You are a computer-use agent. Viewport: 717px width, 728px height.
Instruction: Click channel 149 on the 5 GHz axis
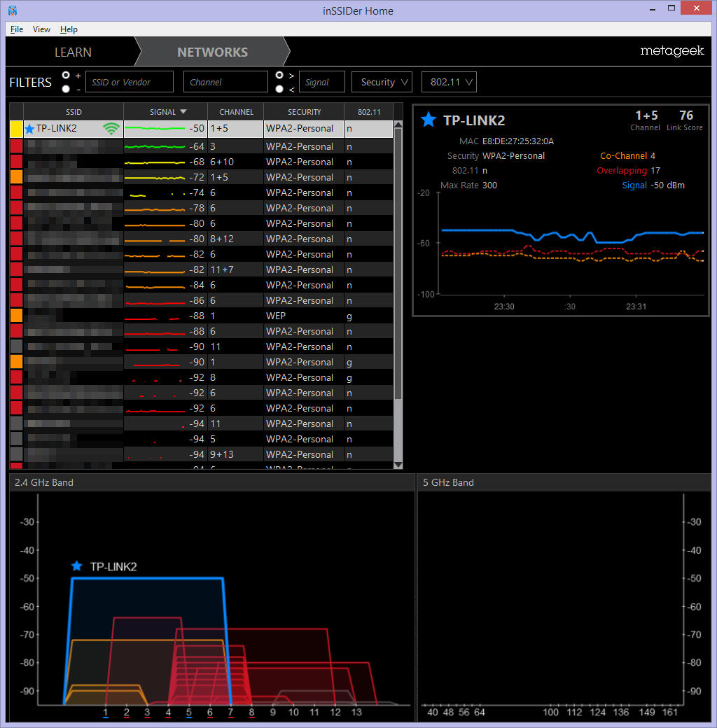(647, 712)
